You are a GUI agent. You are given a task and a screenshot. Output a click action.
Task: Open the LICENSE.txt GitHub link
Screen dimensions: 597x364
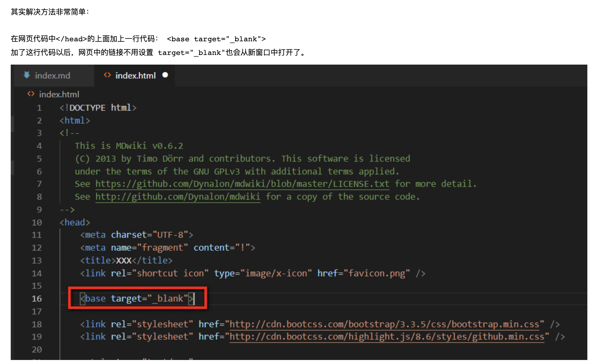click(241, 184)
